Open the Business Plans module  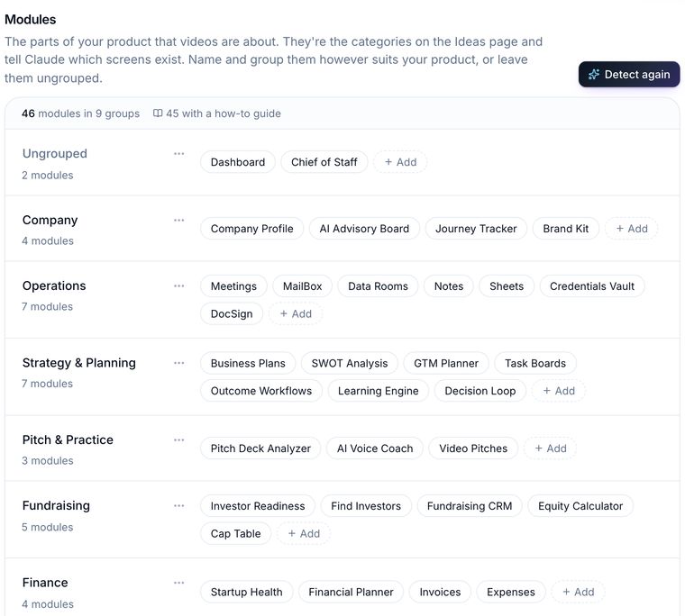[248, 363]
